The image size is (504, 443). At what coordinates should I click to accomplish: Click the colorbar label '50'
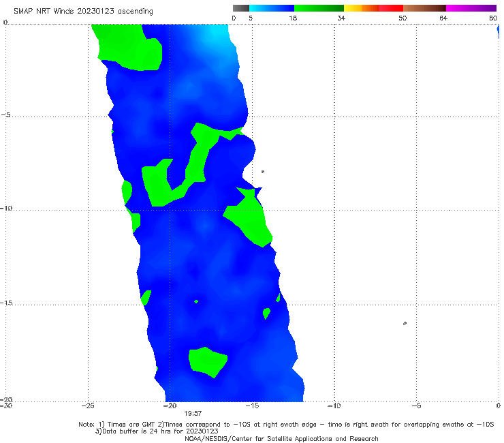click(403, 18)
